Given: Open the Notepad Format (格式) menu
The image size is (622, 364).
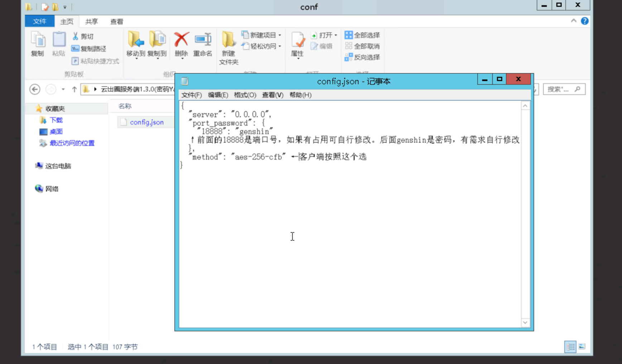Looking at the screenshot, I should (245, 95).
